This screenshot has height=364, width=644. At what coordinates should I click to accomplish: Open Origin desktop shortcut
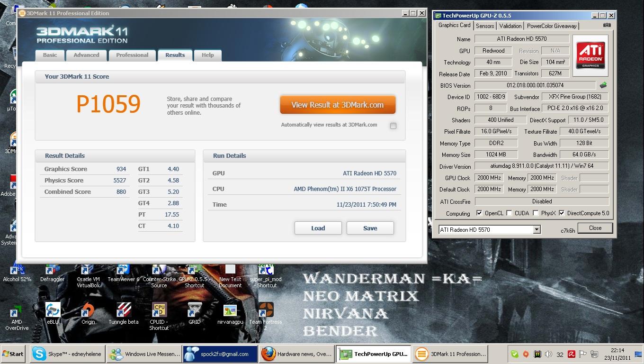click(x=88, y=314)
